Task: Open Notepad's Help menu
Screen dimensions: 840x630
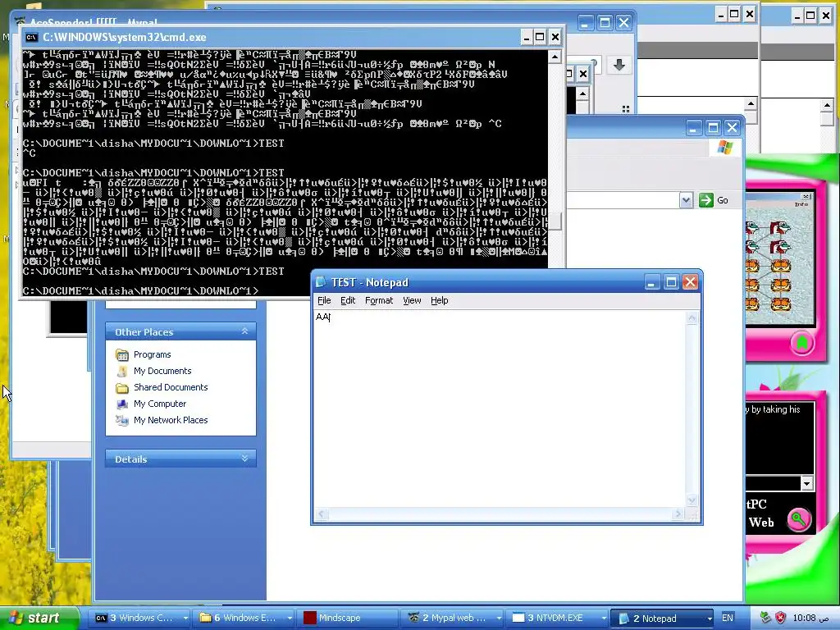Action: pyautogui.click(x=440, y=300)
